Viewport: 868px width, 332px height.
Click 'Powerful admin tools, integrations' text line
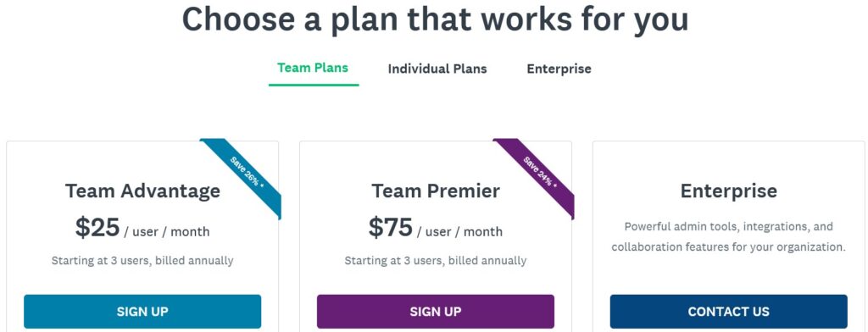tap(728, 227)
